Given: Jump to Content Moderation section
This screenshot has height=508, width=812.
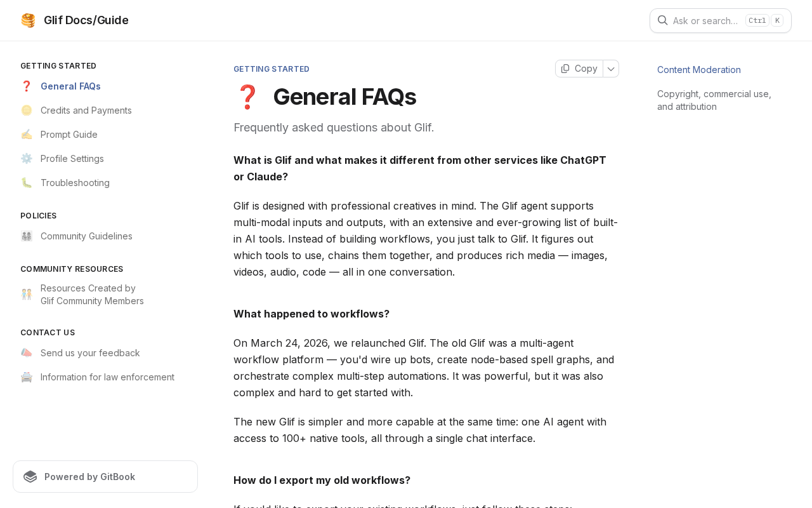Looking at the screenshot, I should coord(699,70).
